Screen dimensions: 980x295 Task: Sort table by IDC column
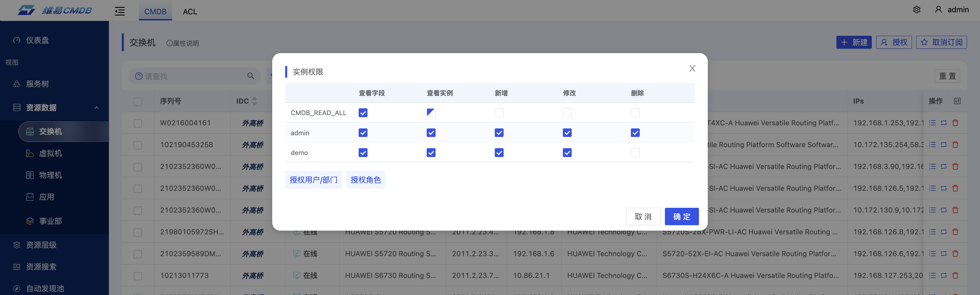click(x=255, y=101)
